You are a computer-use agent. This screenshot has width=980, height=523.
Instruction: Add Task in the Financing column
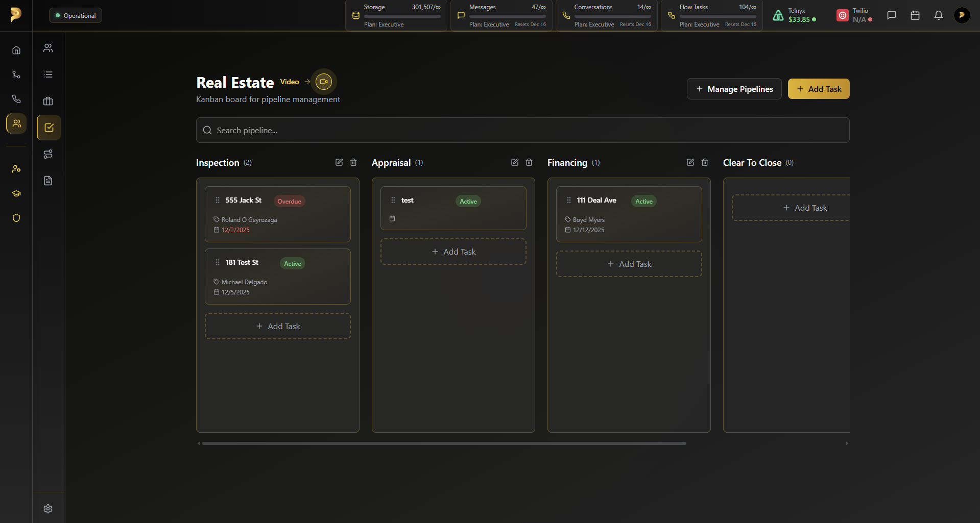(x=629, y=264)
